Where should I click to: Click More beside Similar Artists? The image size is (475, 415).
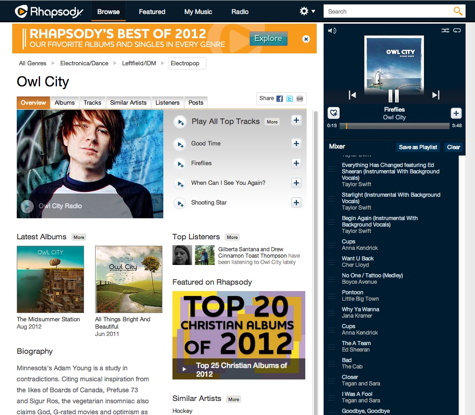234,399
